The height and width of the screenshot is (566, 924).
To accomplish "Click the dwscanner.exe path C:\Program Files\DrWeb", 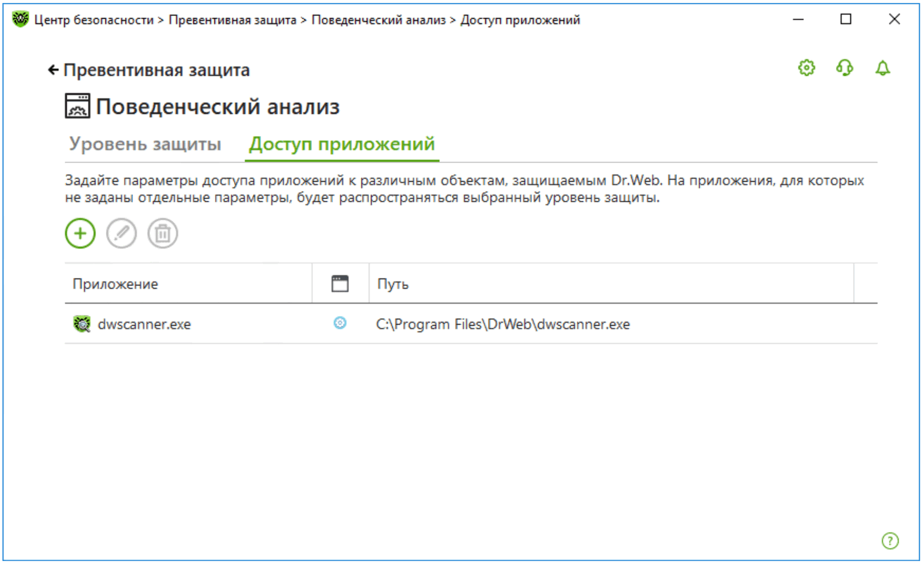I will [x=503, y=324].
